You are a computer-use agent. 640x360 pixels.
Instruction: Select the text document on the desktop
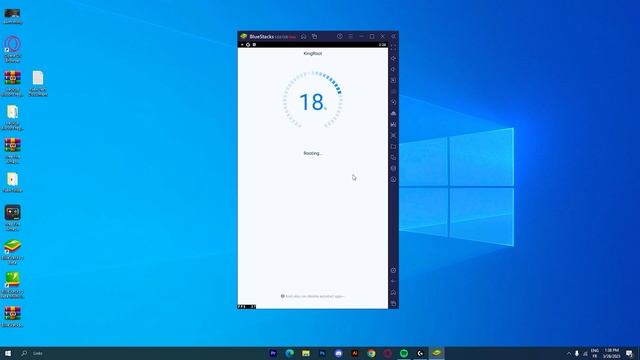point(38,83)
